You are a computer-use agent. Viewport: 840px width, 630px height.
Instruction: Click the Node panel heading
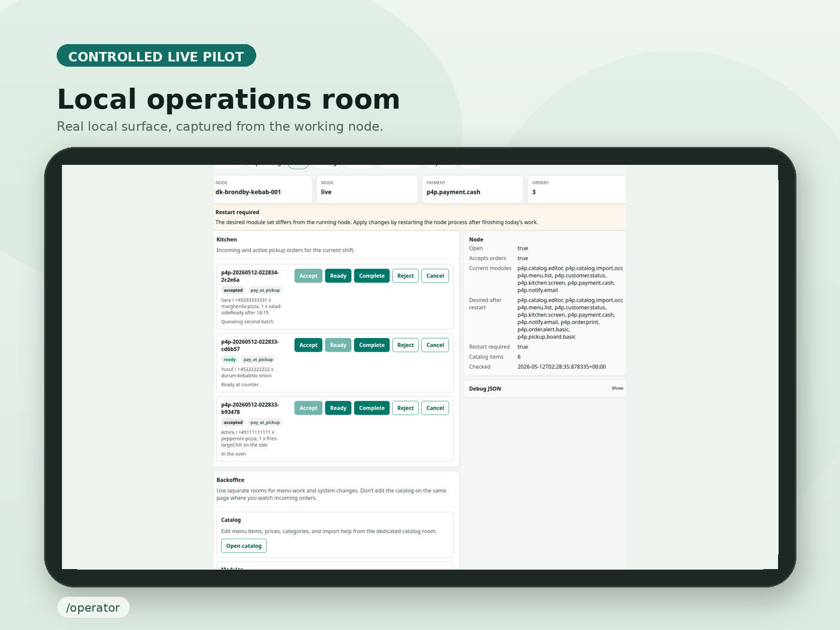[x=476, y=239]
